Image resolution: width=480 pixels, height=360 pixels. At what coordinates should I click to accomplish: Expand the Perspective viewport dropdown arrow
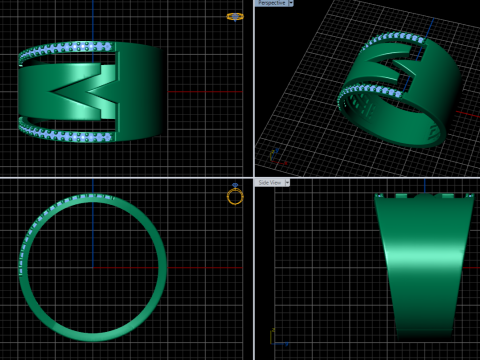(x=291, y=3)
